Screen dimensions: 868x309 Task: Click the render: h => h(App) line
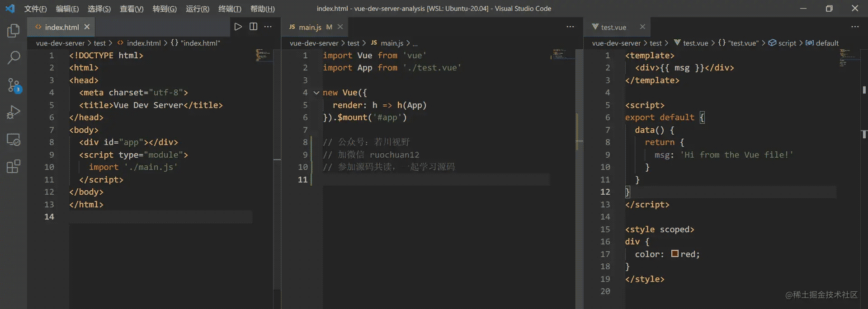click(380, 105)
